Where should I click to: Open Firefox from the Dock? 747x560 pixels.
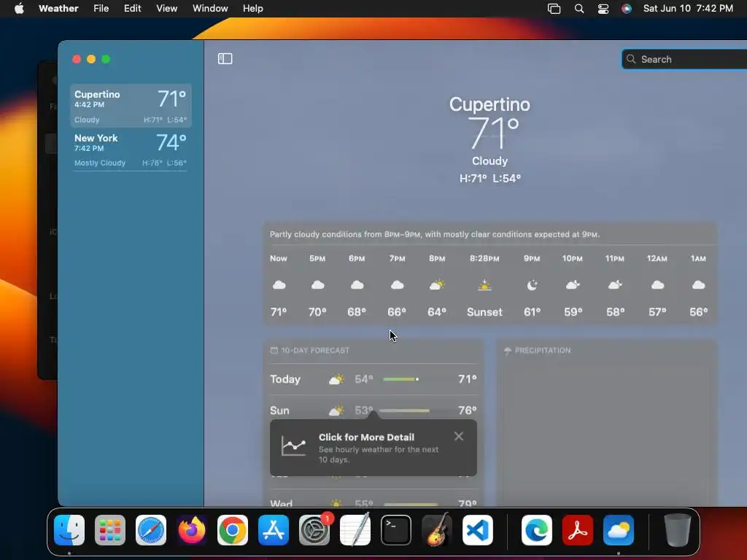click(192, 530)
